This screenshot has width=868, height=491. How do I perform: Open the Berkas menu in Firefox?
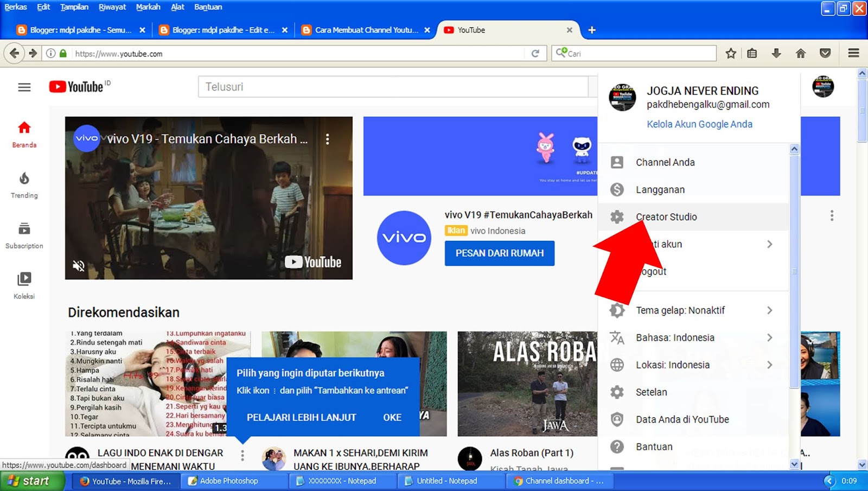click(x=16, y=7)
